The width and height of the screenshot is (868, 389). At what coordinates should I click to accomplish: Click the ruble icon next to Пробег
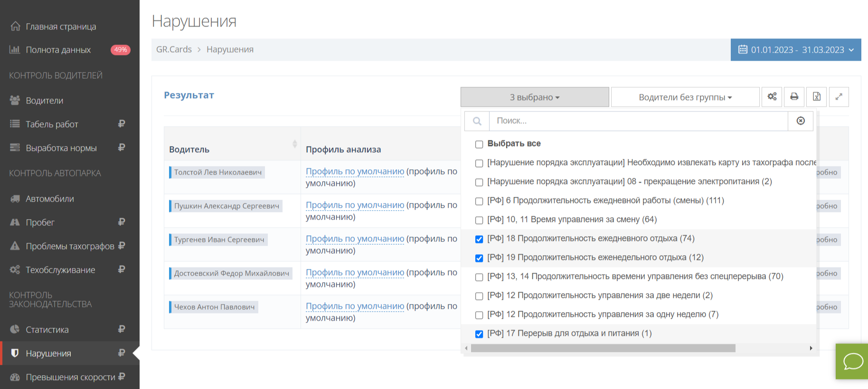122,222
